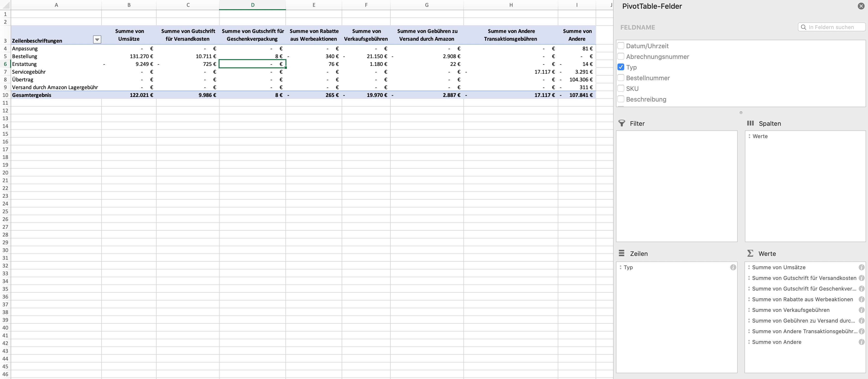Select Summe von Andere in Werte area
868x379 pixels.
pyautogui.click(x=776, y=342)
